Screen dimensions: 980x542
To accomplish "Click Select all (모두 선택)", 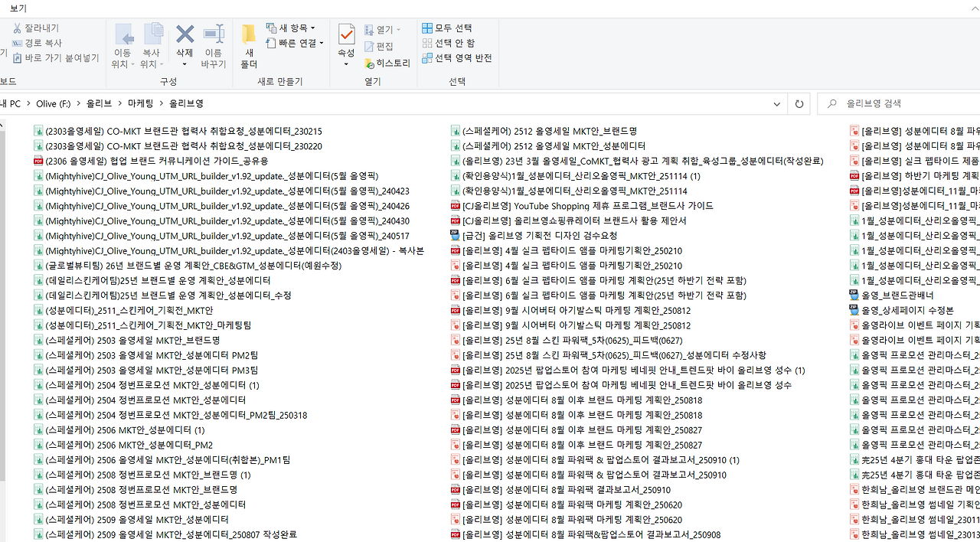I will [447, 28].
